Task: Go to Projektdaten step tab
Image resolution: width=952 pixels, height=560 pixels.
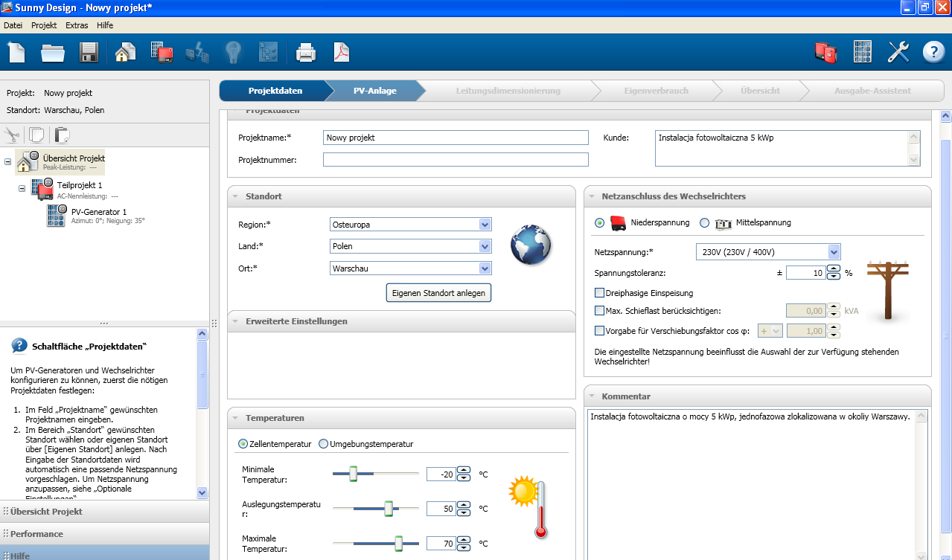Action: coord(274,91)
